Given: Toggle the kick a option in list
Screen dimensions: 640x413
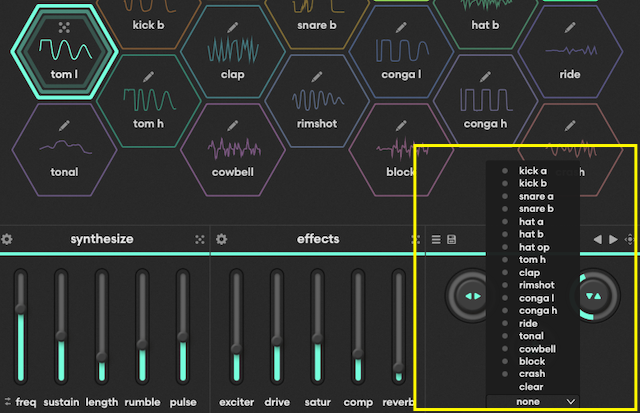Looking at the screenshot, I should tap(532, 171).
